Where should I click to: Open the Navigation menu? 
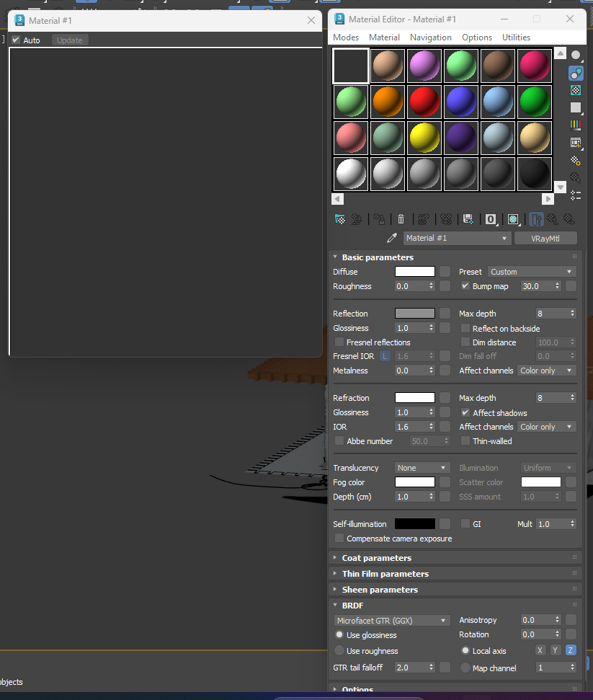pyautogui.click(x=430, y=37)
